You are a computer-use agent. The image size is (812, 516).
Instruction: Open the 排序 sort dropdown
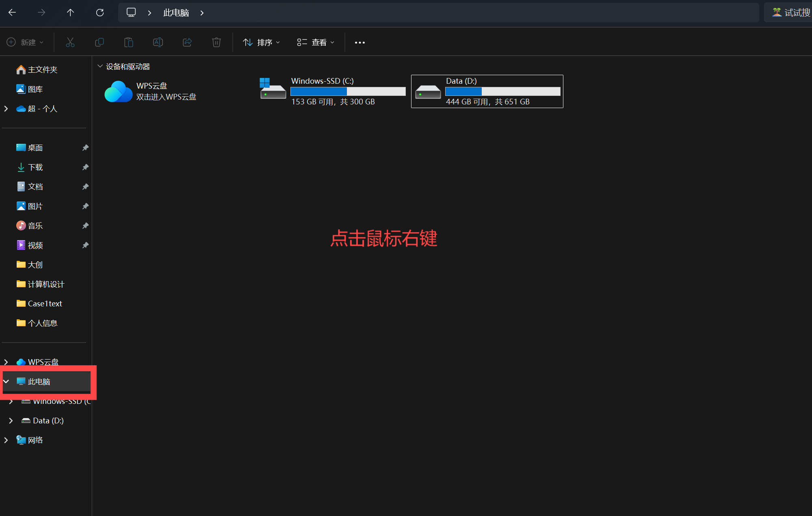262,42
